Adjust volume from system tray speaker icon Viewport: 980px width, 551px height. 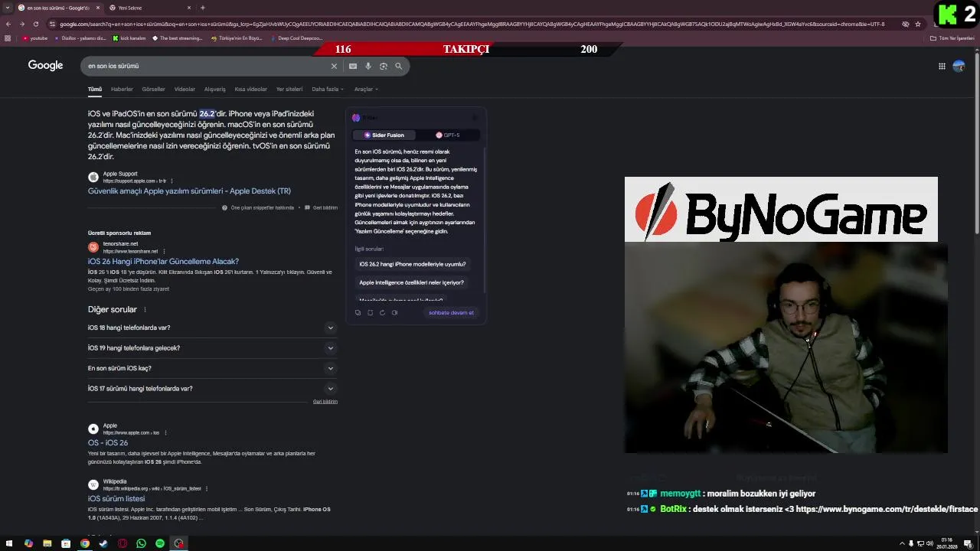[x=929, y=543]
